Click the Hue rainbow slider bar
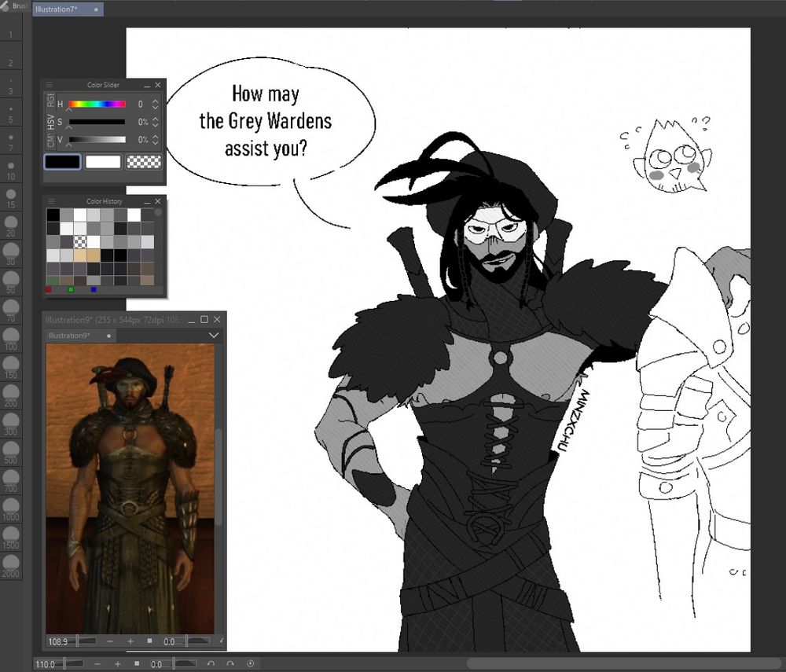 [97, 104]
